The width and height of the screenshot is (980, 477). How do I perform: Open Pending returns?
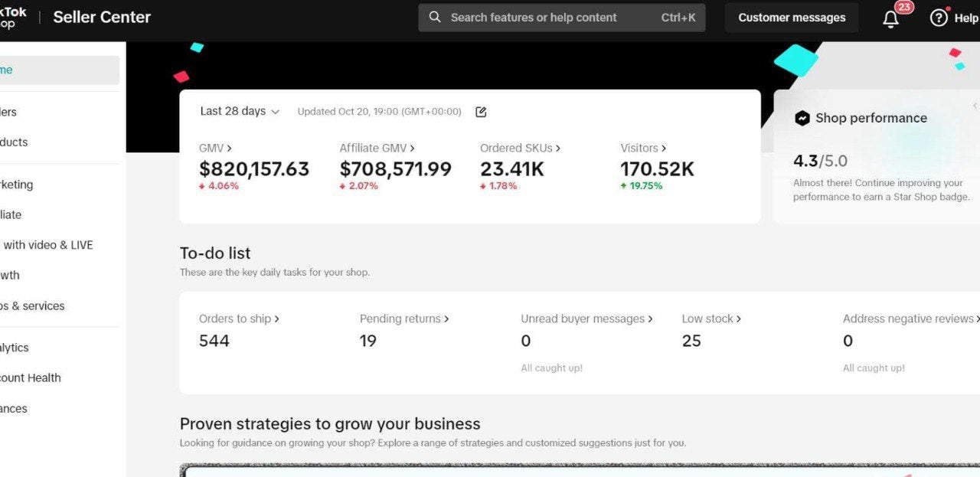403,319
